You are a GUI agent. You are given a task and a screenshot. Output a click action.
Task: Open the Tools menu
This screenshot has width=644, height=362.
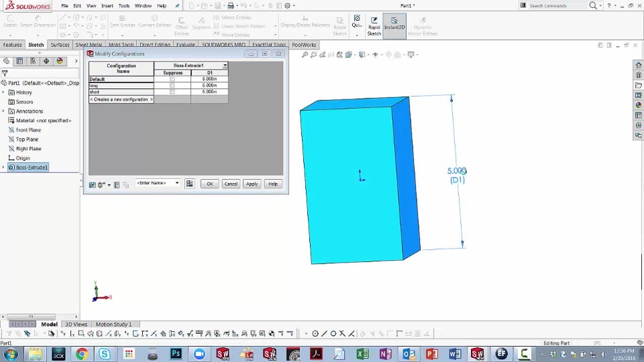click(x=124, y=6)
